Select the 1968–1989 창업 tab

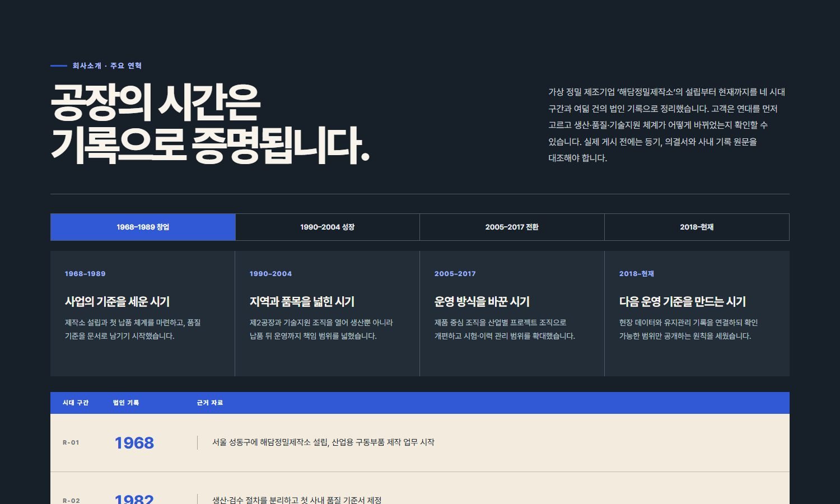(x=143, y=227)
